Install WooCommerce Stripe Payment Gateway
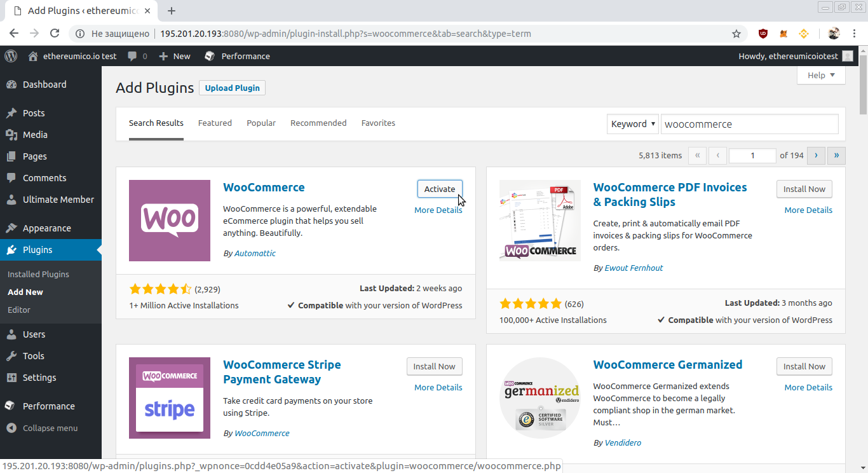Viewport: 868px width, 473px height. coord(434,366)
